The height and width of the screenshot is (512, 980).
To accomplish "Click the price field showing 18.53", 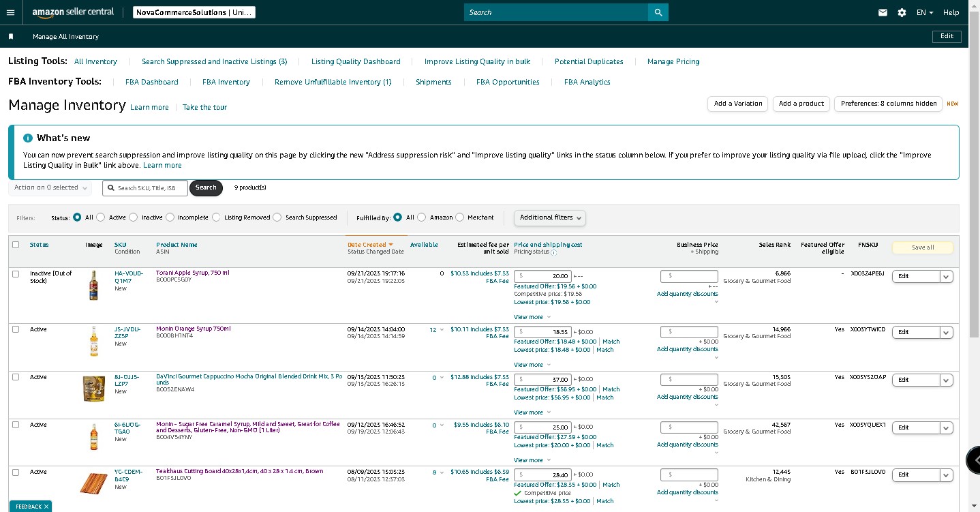I will point(542,332).
